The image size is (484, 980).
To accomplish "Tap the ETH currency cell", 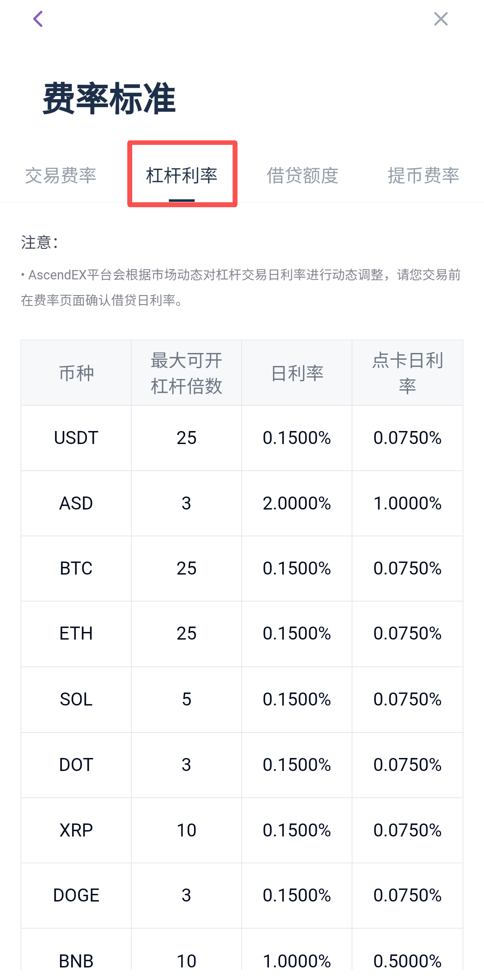I will [x=76, y=633].
